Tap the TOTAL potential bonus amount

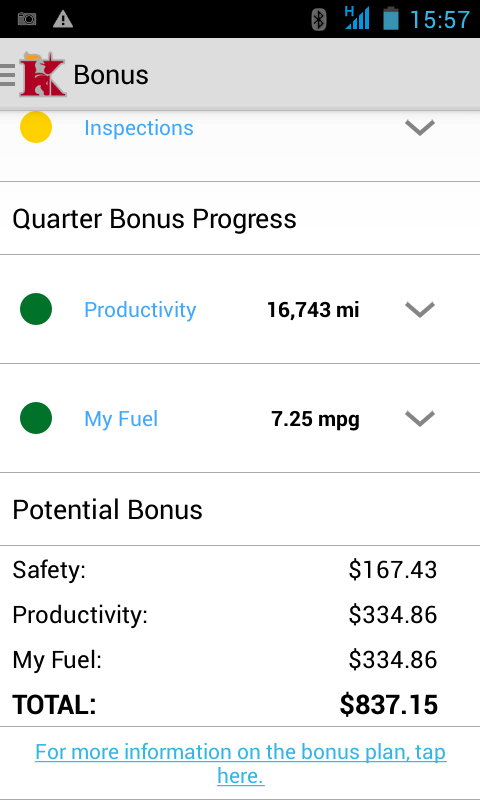pos(389,705)
